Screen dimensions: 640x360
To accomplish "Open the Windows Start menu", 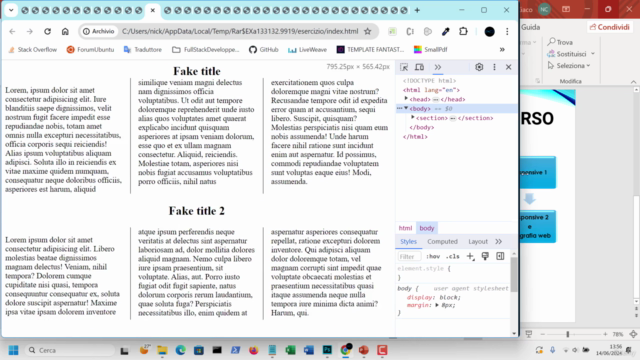I will (x=13, y=350).
